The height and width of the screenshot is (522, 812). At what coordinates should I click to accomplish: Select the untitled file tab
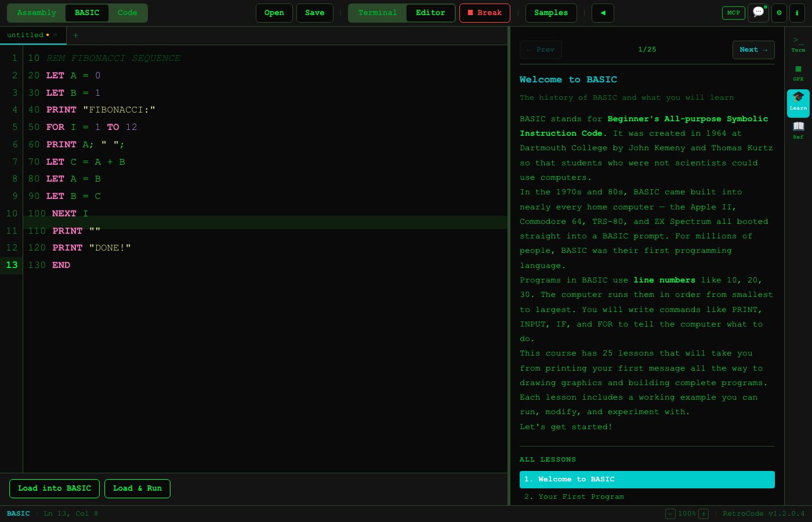26,35
